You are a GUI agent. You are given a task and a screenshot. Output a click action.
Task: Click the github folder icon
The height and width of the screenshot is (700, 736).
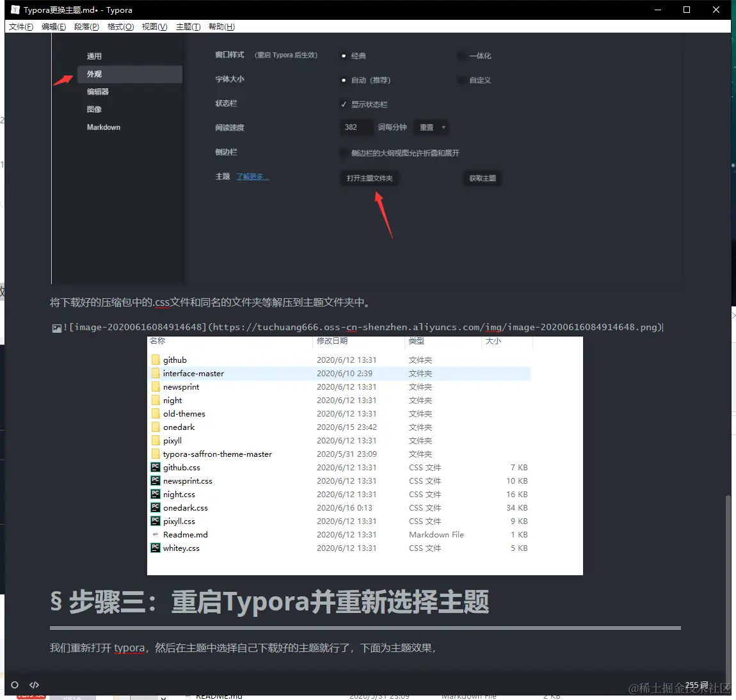pyautogui.click(x=156, y=360)
